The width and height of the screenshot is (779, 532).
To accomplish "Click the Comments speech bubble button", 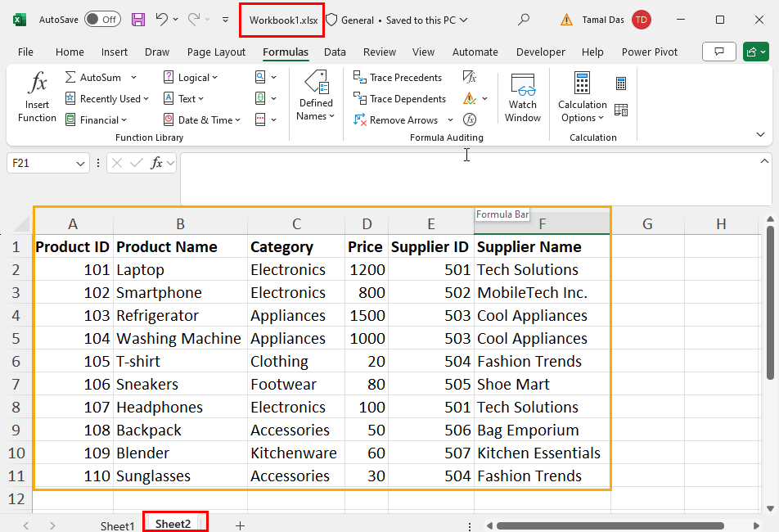I will [719, 52].
